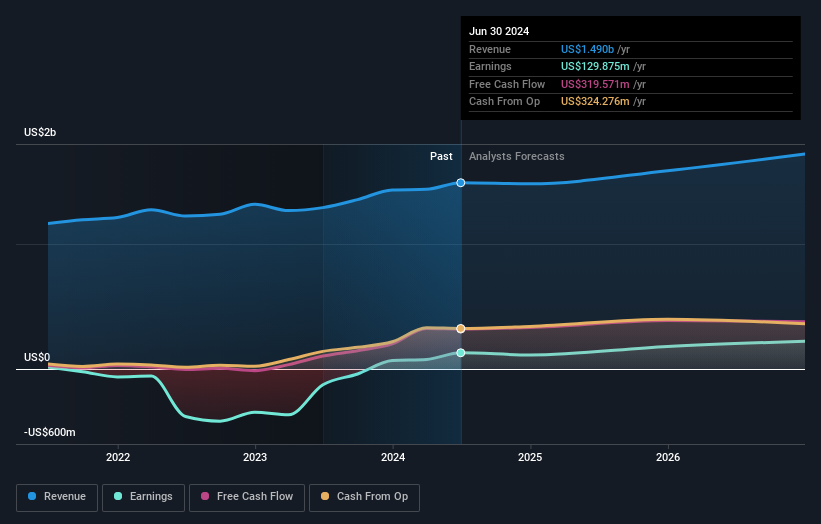Click the US$319.571m free cash flow value
The height and width of the screenshot is (524, 821).
tap(595, 84)
